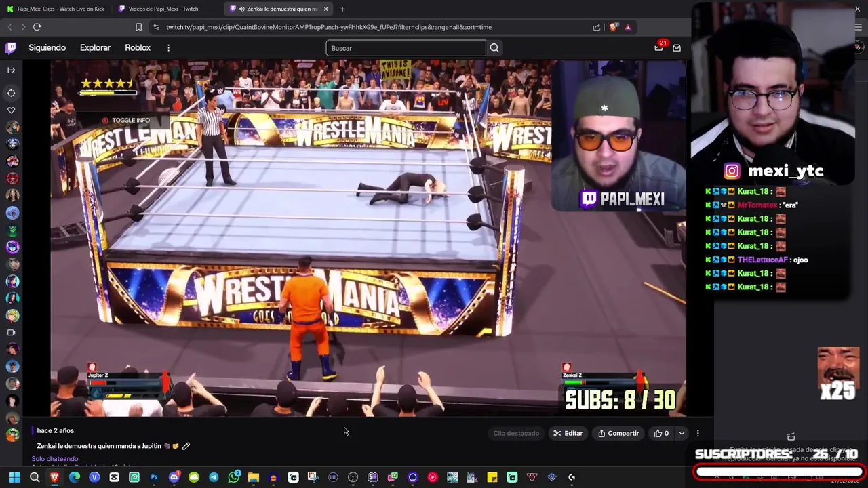This screenshot has width=868, height=488.
Task: Click the magnifier search button
Action: (x=494, y=48)
